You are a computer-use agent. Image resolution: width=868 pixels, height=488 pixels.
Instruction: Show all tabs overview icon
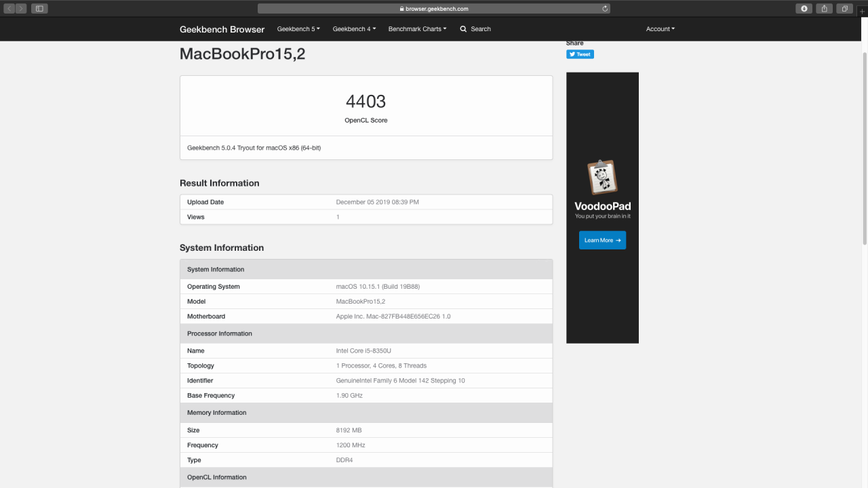[844, 9]
